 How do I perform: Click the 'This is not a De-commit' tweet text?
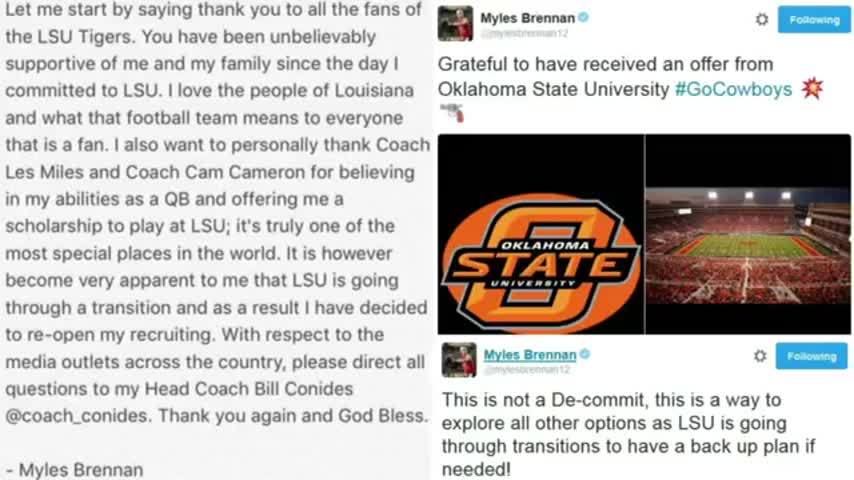628,434
